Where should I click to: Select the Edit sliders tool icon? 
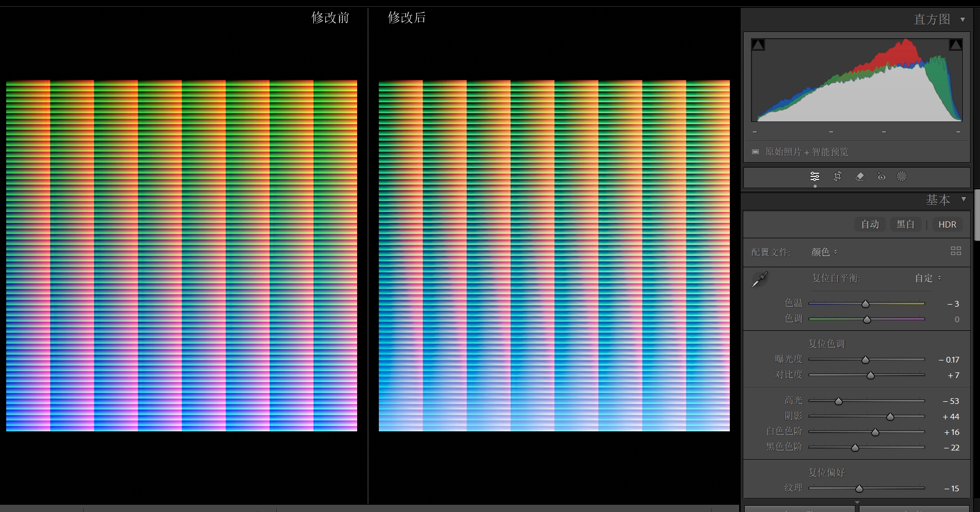[815, 176]
